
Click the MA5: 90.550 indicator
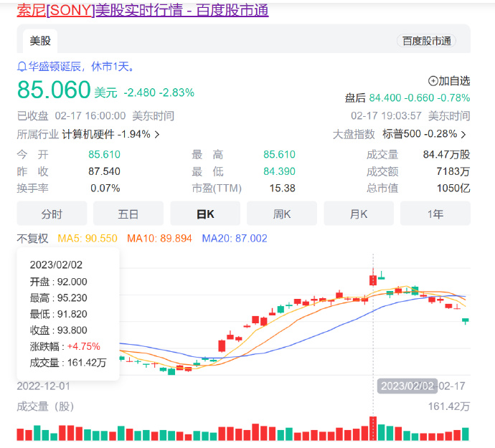coord(88,238)
